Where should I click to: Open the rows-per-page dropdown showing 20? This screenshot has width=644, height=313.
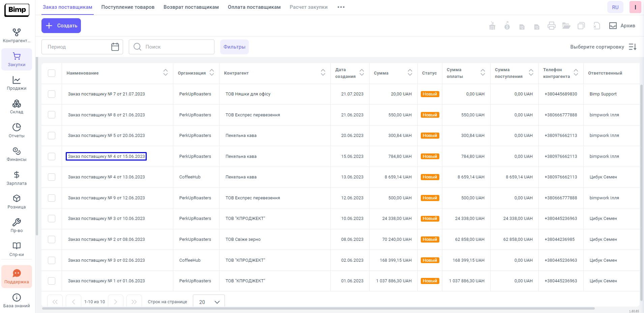coord(209,302)
